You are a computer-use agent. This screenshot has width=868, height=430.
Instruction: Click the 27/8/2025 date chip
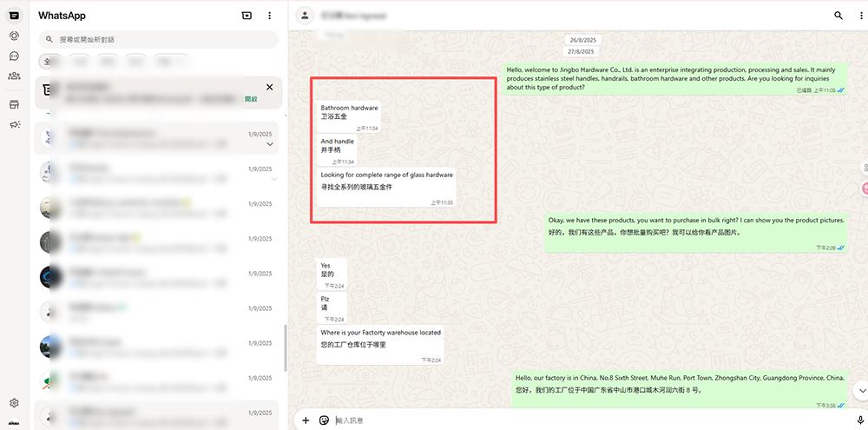point(581,51)
